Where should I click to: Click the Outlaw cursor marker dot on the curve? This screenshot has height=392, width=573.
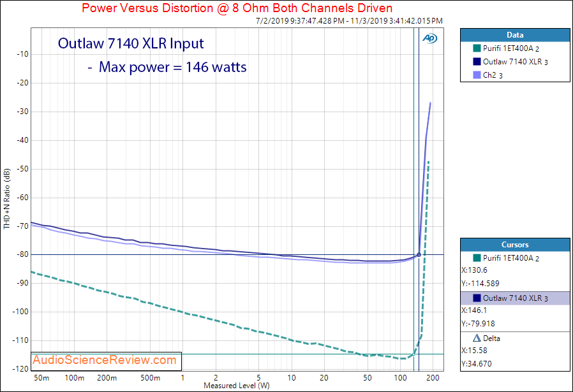point(419,254)
